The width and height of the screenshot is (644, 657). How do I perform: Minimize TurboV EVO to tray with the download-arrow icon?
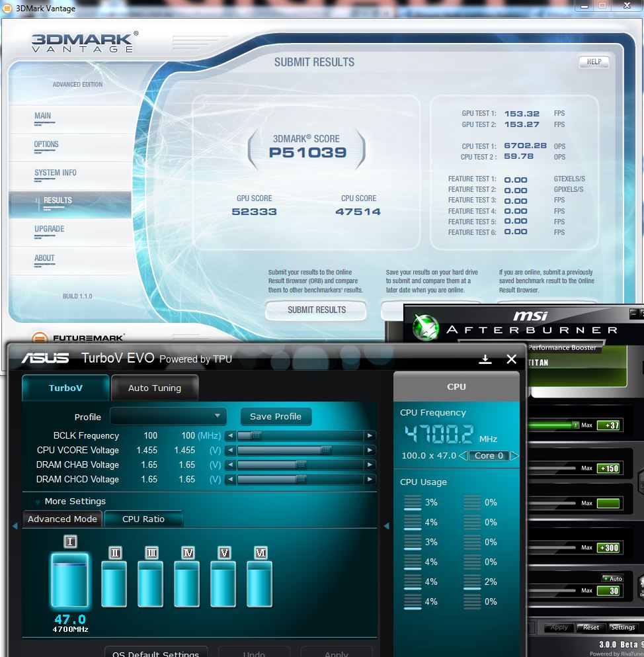[x=485, y=359]
